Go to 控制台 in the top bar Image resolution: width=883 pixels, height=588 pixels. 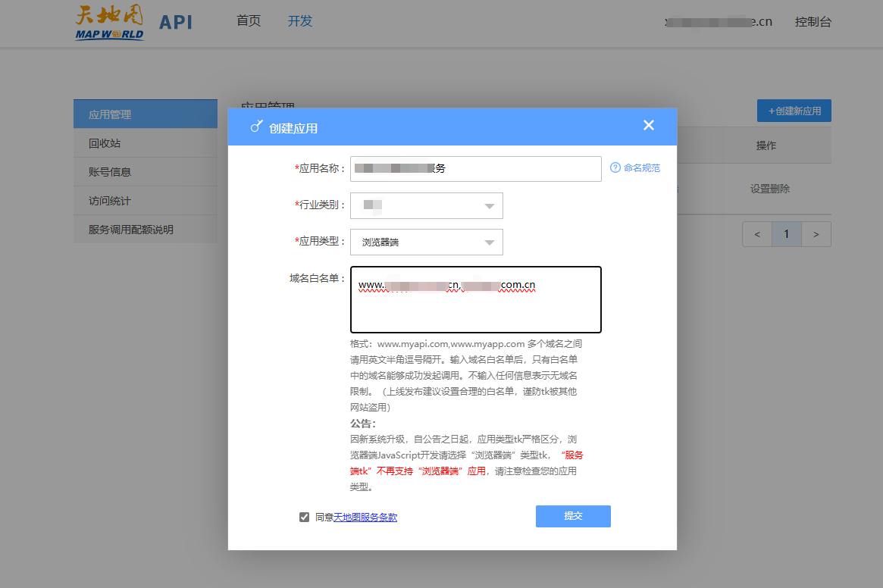coord(813,22)
